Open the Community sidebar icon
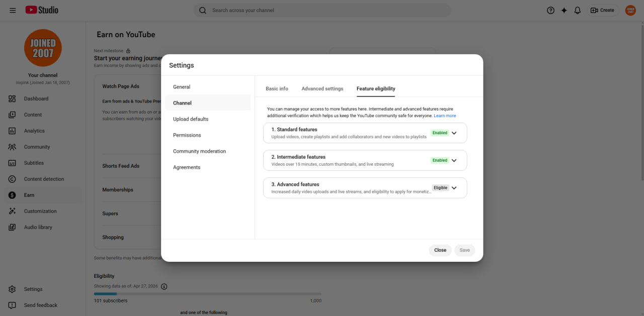 pyautogui.click(x=12, y=147)
